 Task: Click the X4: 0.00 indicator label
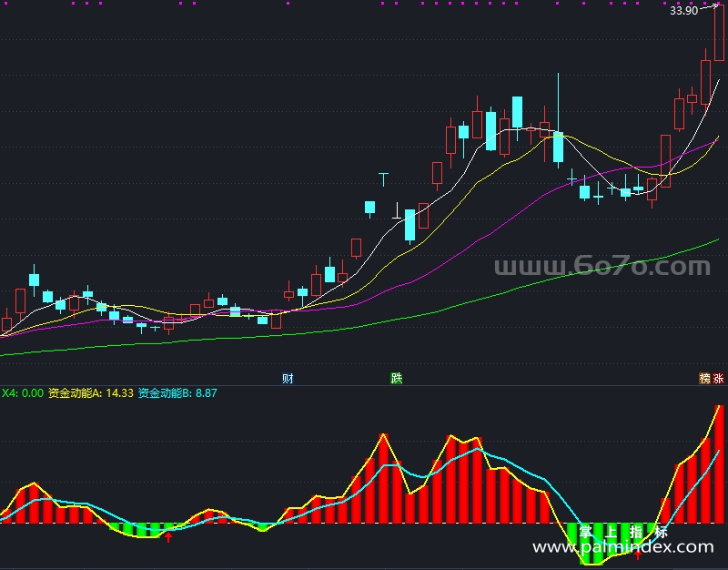(23, 393)
